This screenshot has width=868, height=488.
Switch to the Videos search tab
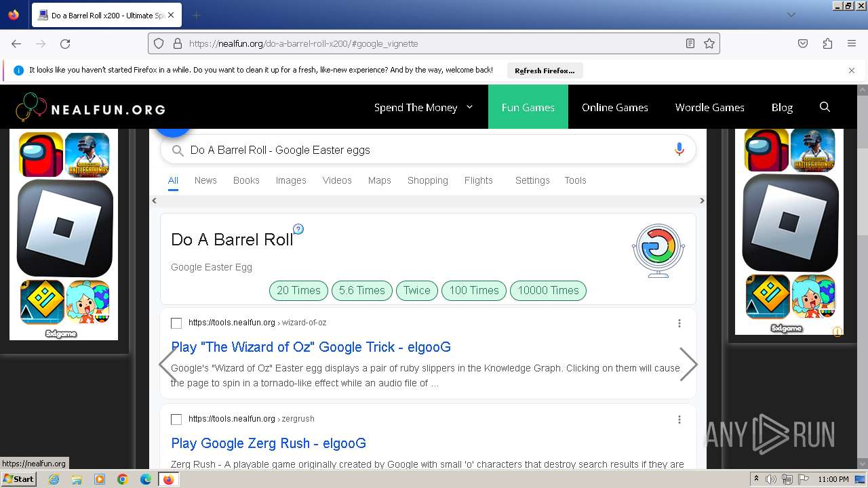point(337,180)
